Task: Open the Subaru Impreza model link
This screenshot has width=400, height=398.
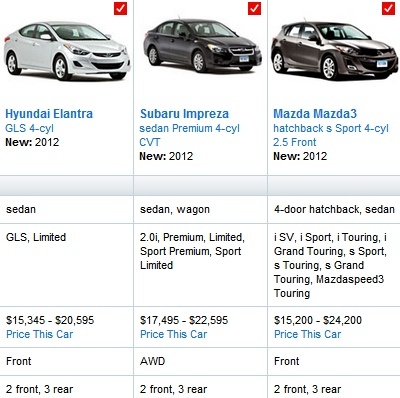Action: click(x=184, y=114)
